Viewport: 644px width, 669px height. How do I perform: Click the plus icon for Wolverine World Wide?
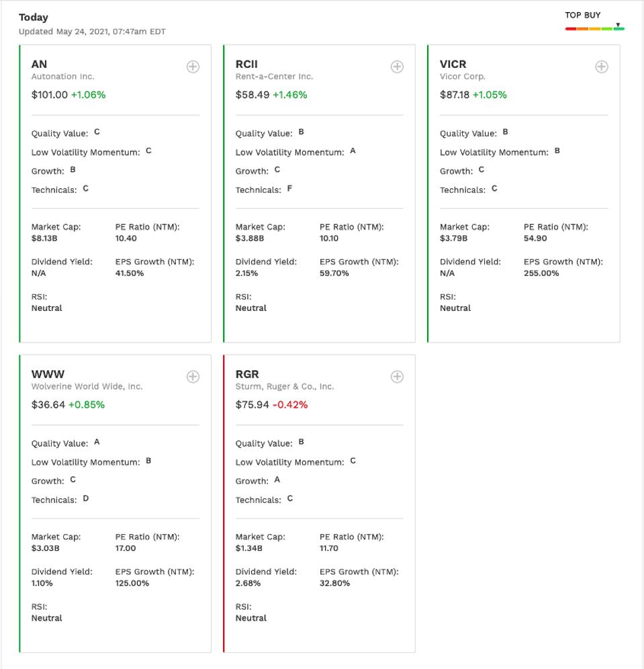pyautogui.click(x=193, y=377)
